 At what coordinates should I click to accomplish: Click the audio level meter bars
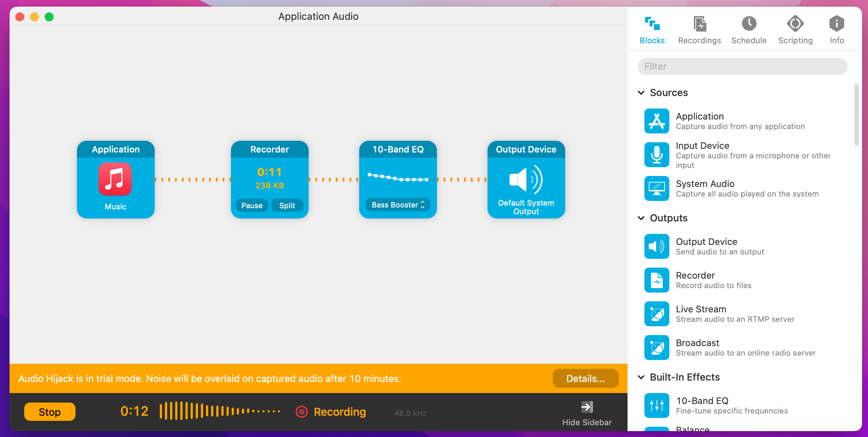tap(220, 411)
